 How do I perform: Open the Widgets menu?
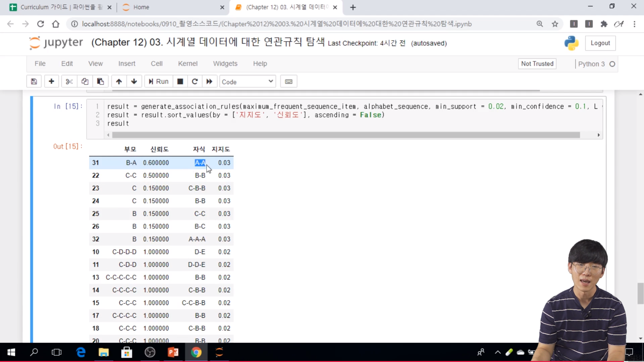[x=225, y=64]
